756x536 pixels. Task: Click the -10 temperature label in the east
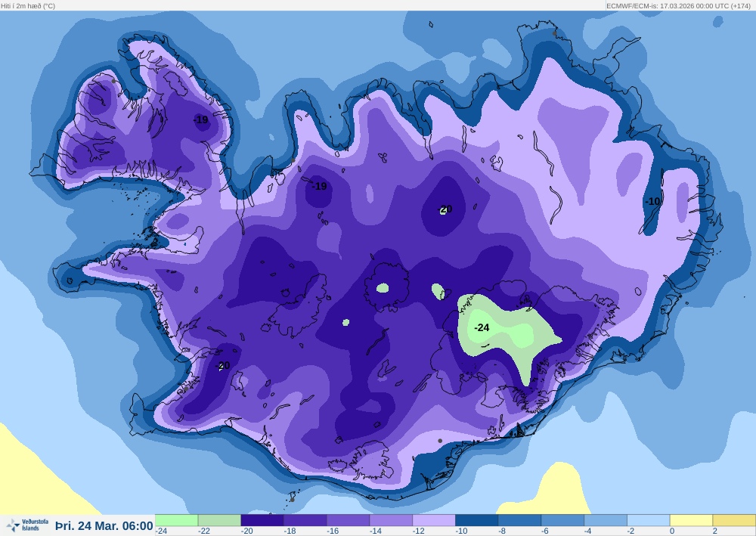pyautogui.click(x=653, y=202)
